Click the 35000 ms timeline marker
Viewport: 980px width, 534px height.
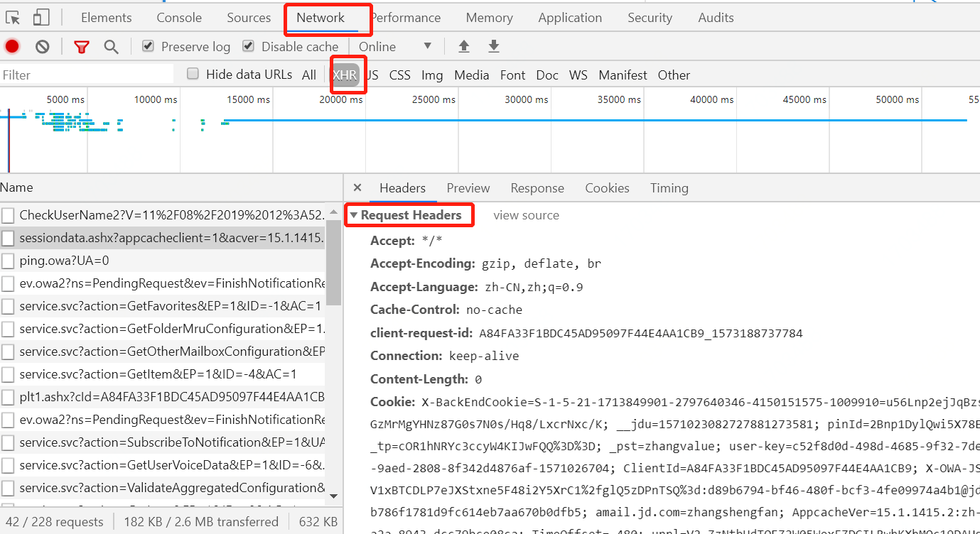coord(620,100)
